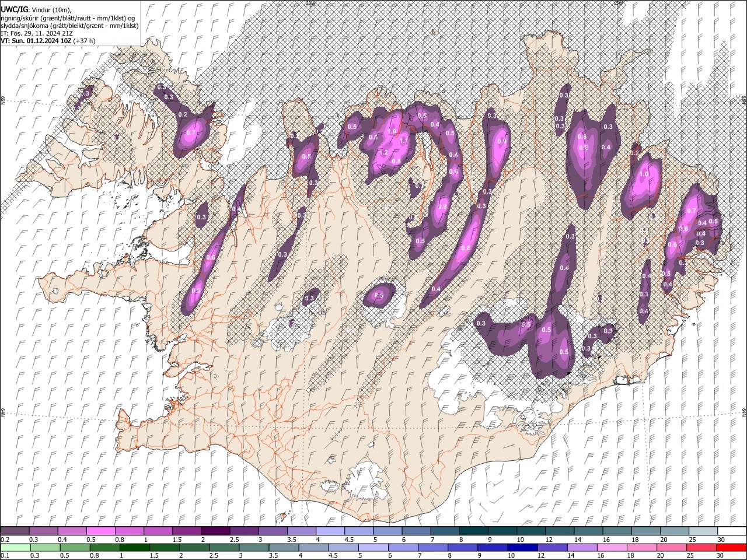Image resolution: width=747 pixels, height=560 pixels.
Task: Click the light lavender snow swatch for 4–4.5
Action: tap(330, 531)
